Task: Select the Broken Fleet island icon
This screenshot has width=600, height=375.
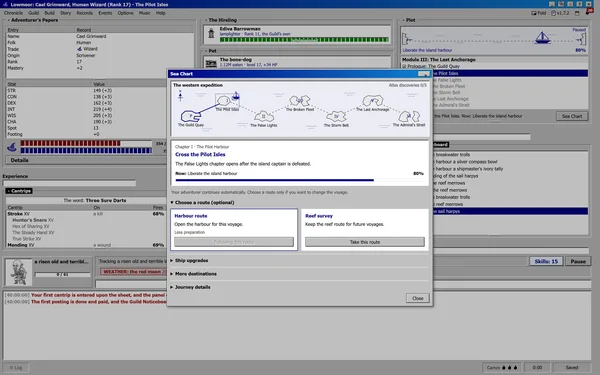Action: pyautogui.click(x=300, y=101)
